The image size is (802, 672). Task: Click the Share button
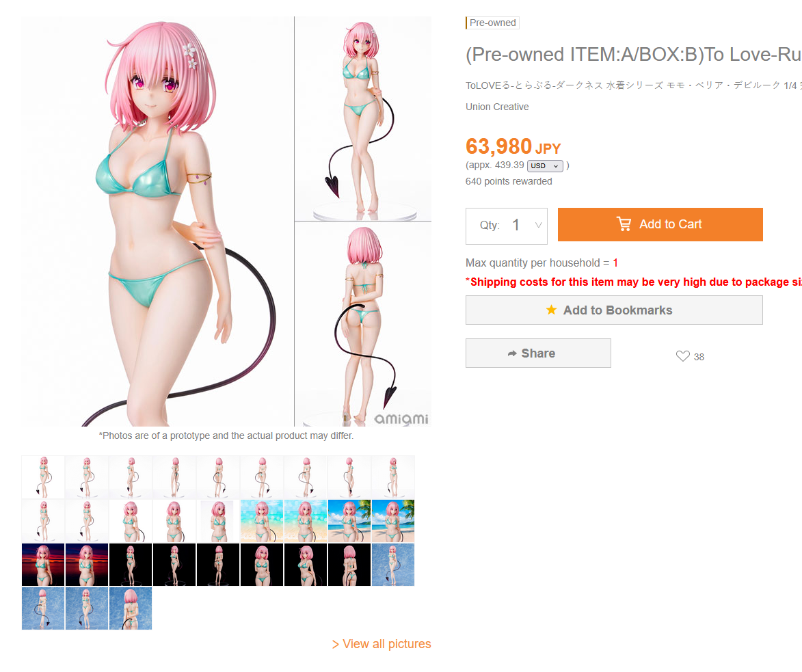pos(538,353)
